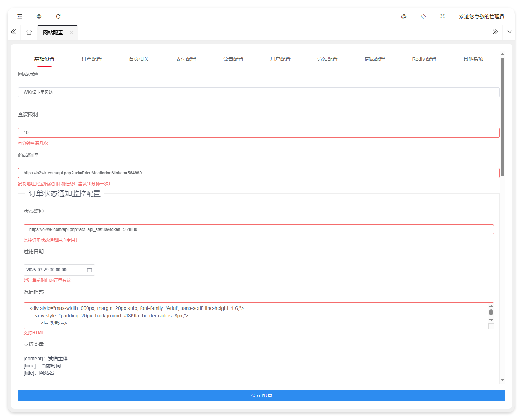The width and height of the screenshot is (522, 420).
Task: Select the 网站配置 page tab
Action: (x=53, y=33)
